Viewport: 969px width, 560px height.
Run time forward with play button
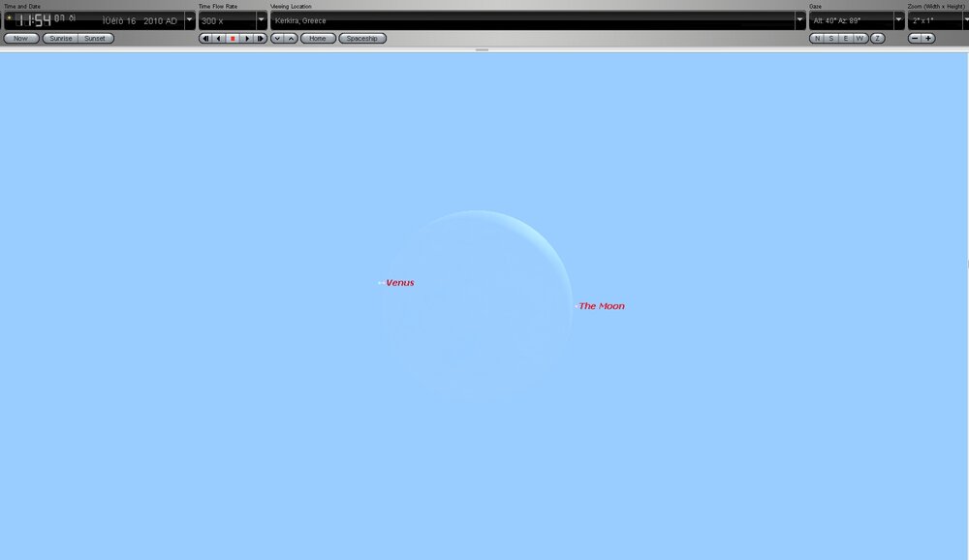point(247,39)
